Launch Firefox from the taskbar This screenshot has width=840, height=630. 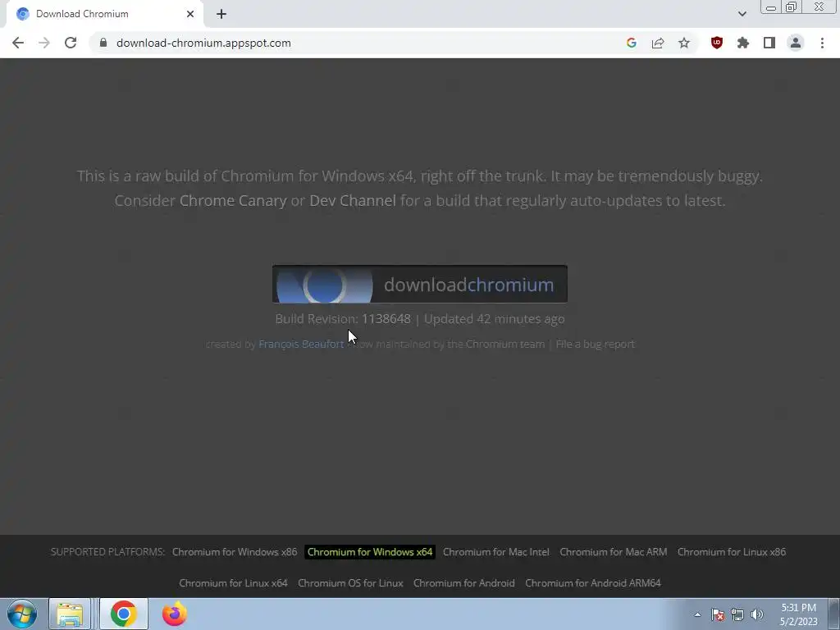pyautogui.click(x=174, y=614)
